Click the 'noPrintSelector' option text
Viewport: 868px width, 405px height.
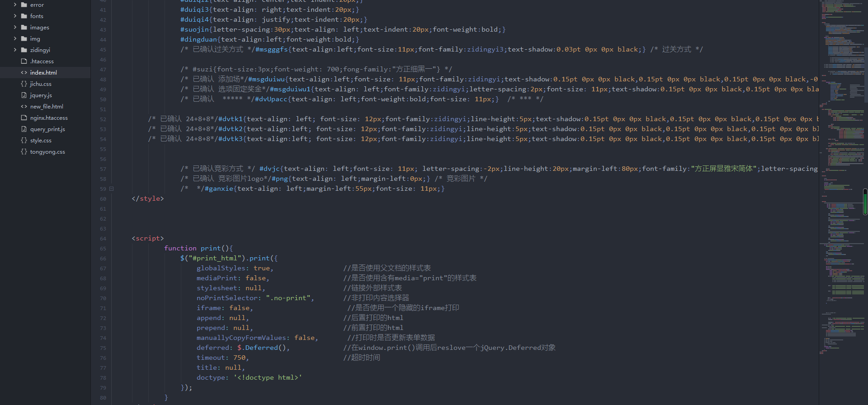pyautogui.click(x=229, y=298)
